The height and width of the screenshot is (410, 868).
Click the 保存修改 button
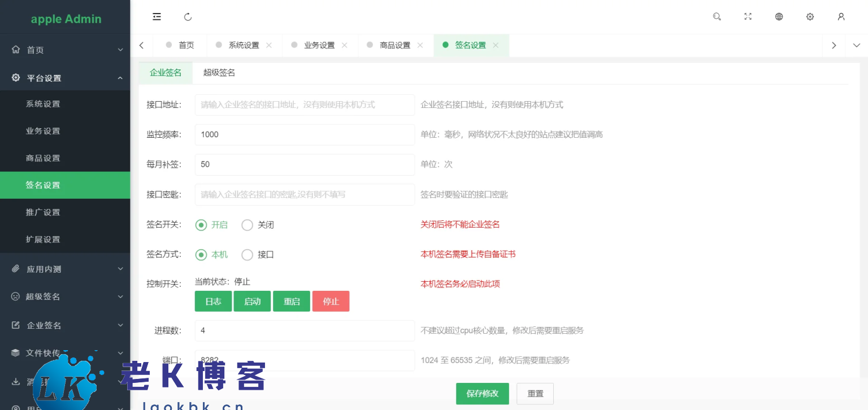click(x=482, y=394)
